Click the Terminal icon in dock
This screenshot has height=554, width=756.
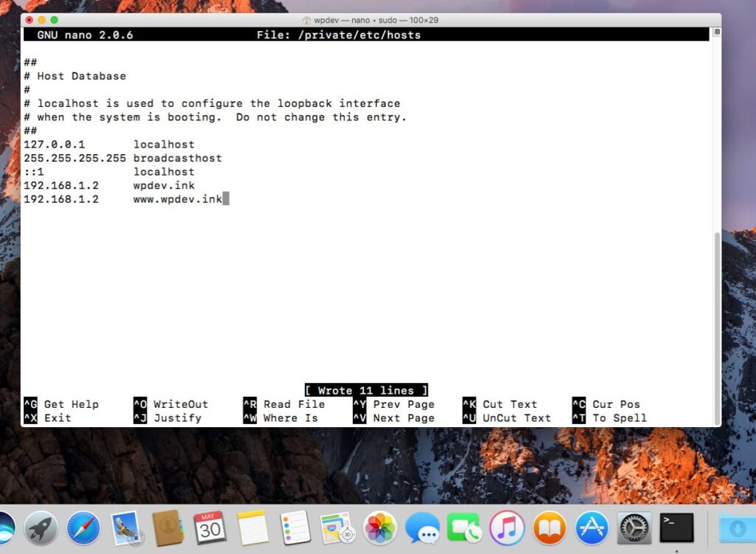[x=676, y=528]
